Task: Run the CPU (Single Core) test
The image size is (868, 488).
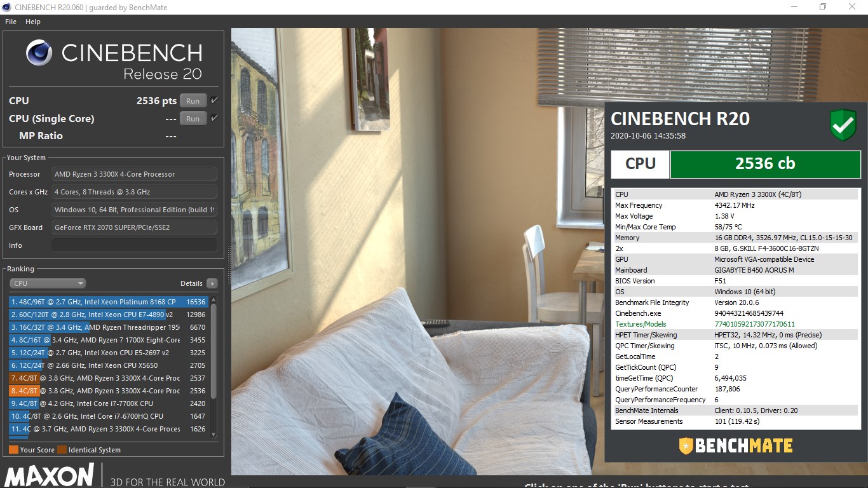Action: pyautogui.click(x=193, y=119)
